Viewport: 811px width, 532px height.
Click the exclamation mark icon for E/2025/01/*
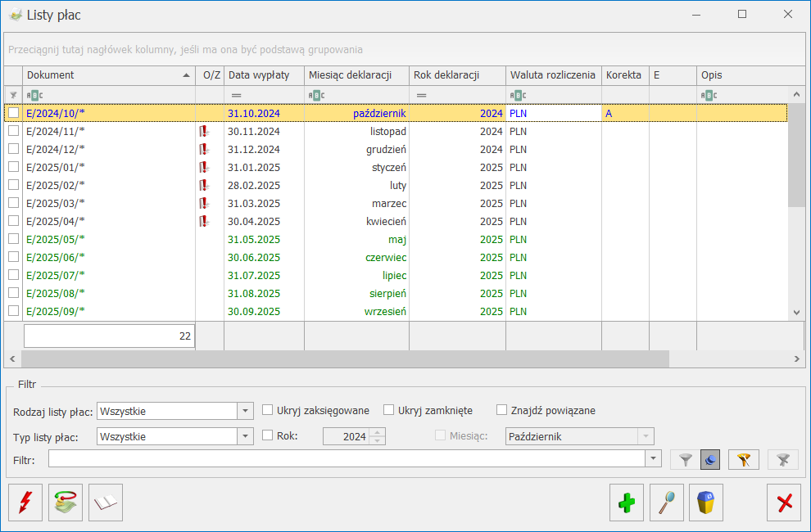pos(204,168)
